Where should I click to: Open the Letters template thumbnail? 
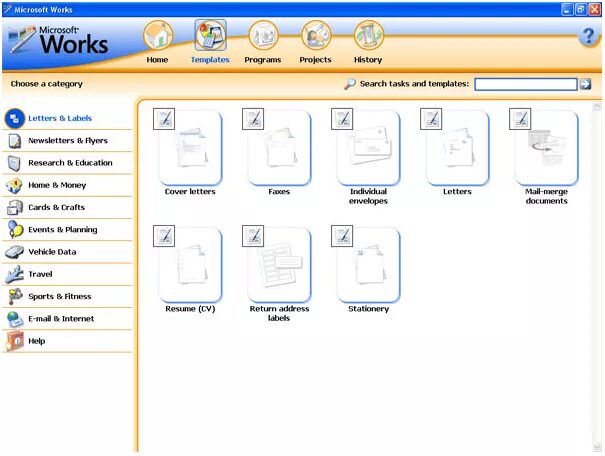pos(458,148)
